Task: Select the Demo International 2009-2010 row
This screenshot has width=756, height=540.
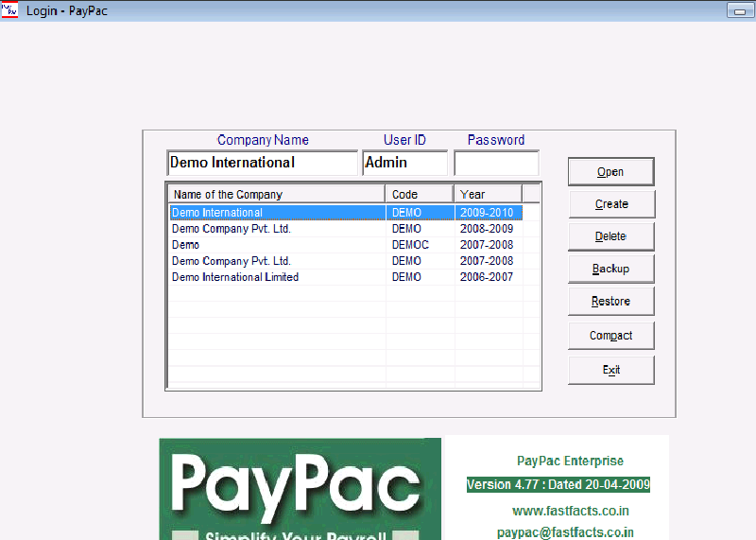Action: [346, 213]
